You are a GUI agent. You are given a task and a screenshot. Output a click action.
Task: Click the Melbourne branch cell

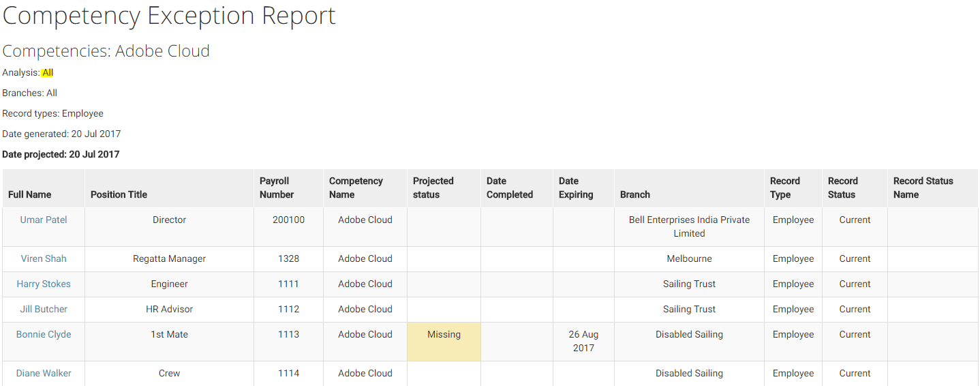pos(689,258)
